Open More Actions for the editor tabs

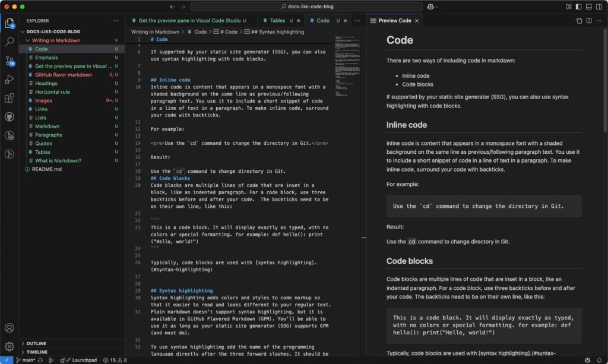click(357, 21)
